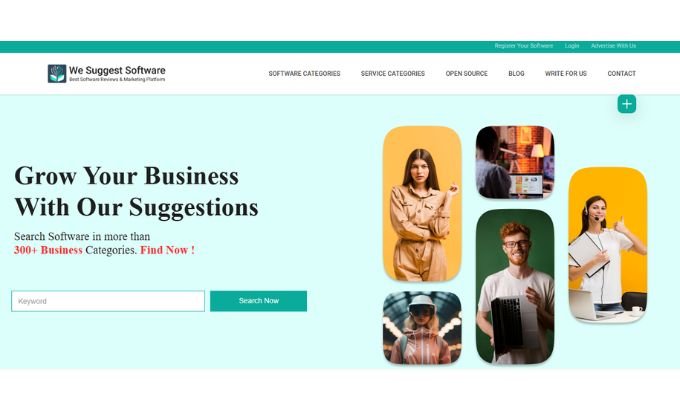Click the VR headset girl image
The image size is (680, 409).
422,328
